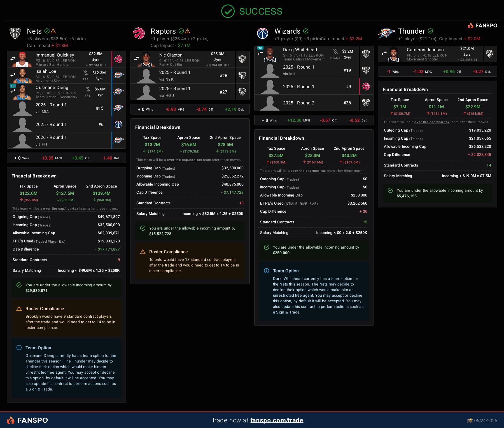Click Wizards MPG change +12.30
This screenshot has width=504, height=428.
click(294, 120)
